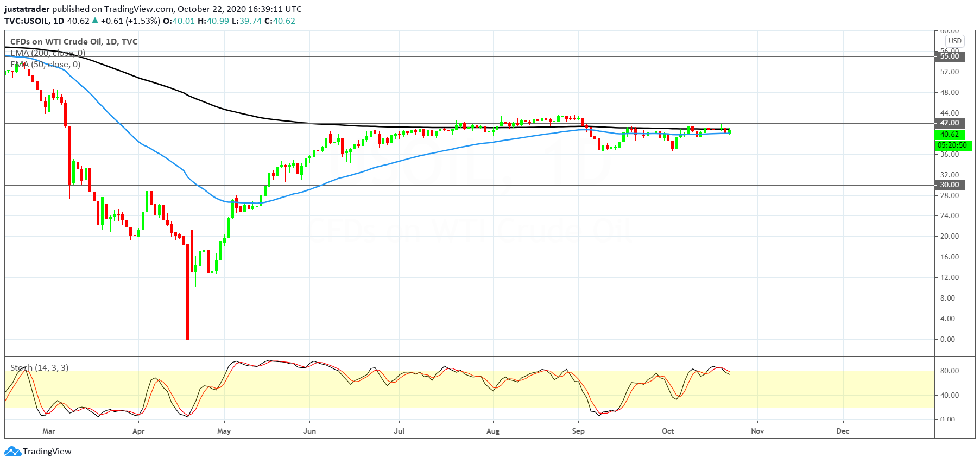
Task: Select the 30.00 horizontal line price tag
Action: tap(950, 185)
